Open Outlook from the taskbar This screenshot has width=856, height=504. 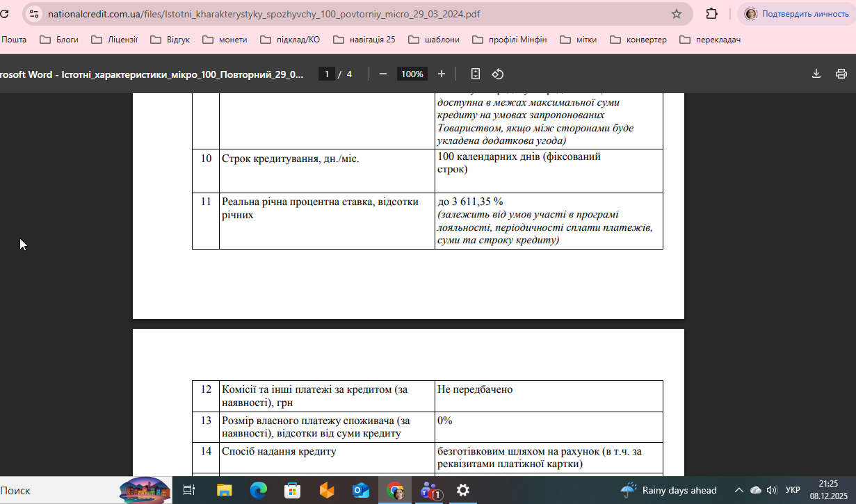tap(361, 490)
